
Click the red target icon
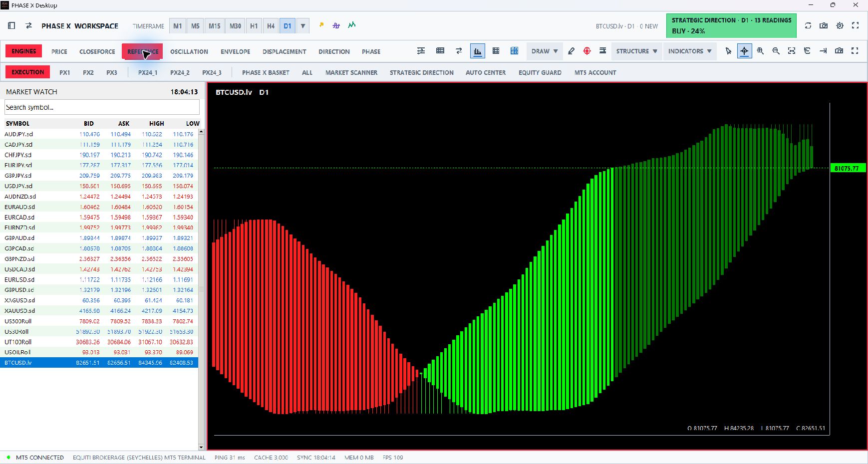587,51
